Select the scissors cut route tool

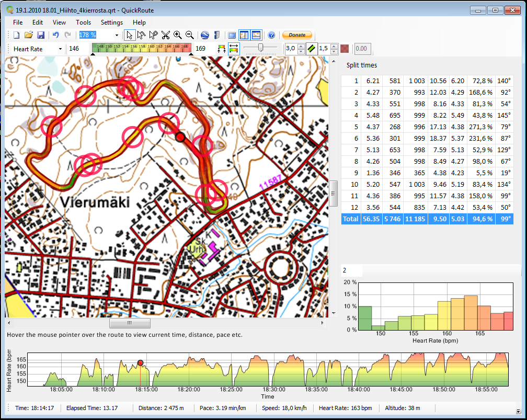tap(166, 35)
